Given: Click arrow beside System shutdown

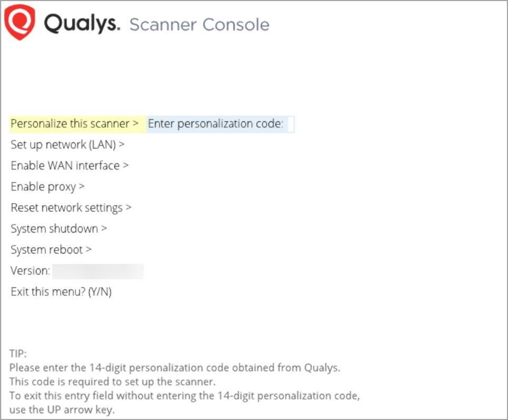Looking at the screenshot, I should click(104, 229).
